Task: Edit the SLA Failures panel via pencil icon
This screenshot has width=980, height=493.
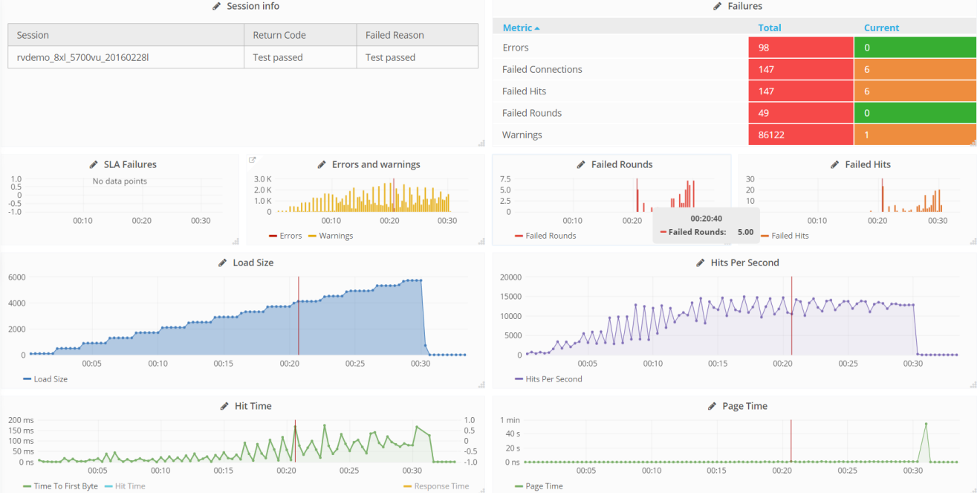Action: 94,164
